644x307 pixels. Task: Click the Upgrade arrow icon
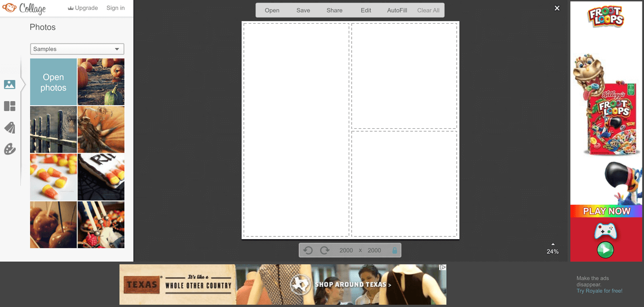pyautogui.click(x=69, y=8)
